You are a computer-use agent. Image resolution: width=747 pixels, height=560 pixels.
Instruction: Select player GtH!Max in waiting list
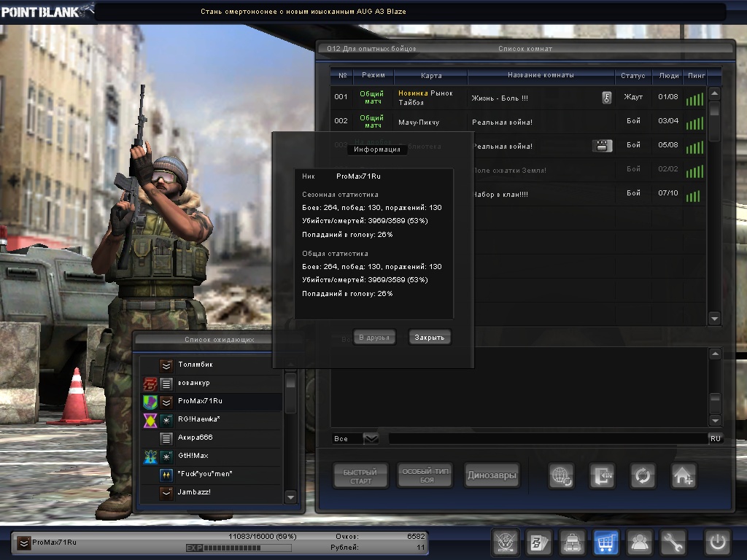(212, 456)
